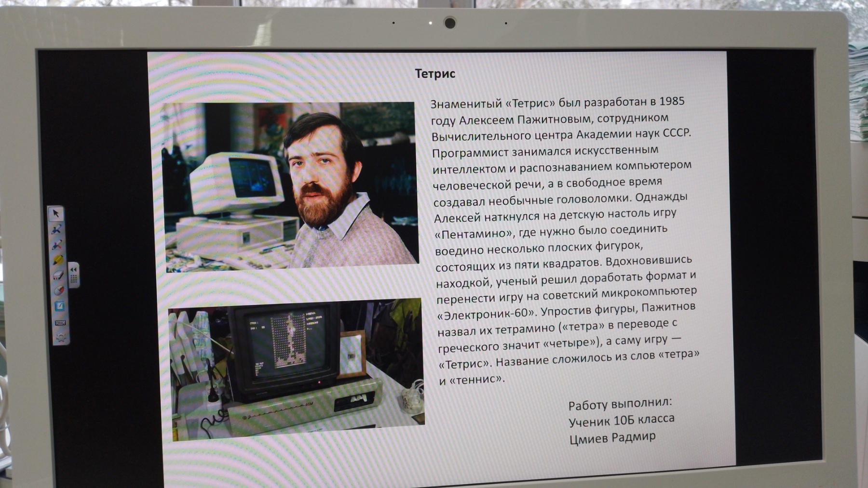Select the yellow highlighter tool
The image size is (868, 488).
click(x=58, y=260)
